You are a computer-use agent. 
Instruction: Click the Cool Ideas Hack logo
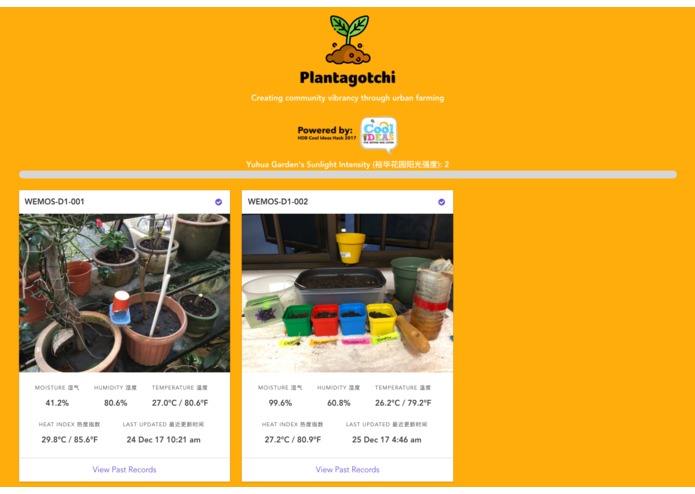click(379, 135)
